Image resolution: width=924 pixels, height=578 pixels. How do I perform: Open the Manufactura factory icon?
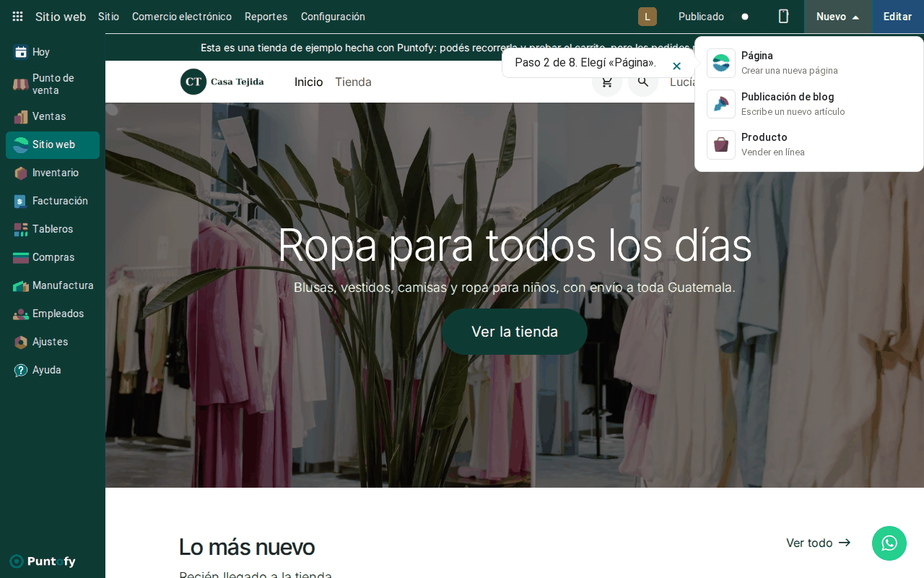[21, 285]
